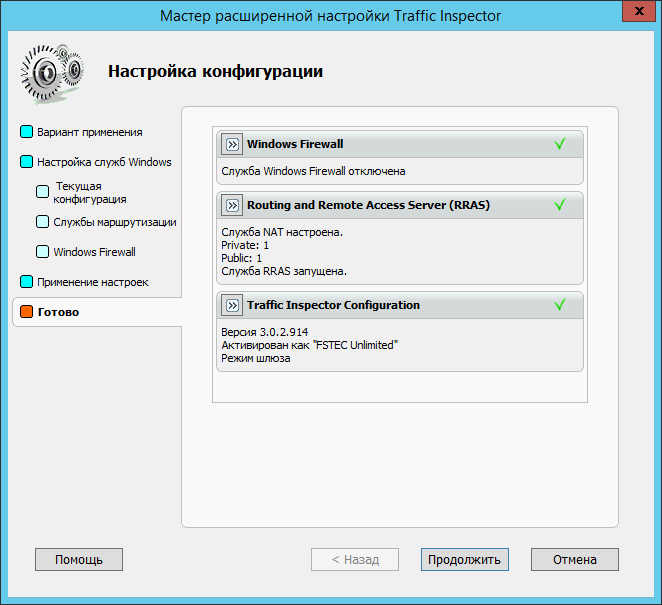Click the cyan marker beside Применение настроек
This screenshot has width=662, height=605.
pos(26,282)
